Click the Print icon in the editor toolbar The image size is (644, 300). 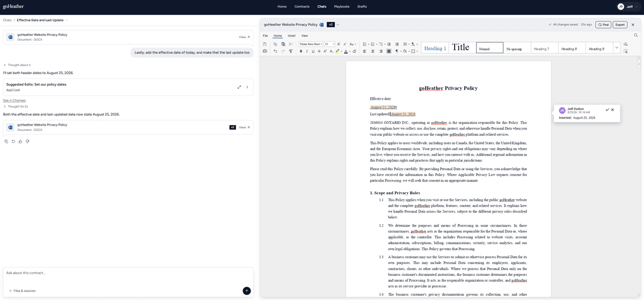pyautogui.click(x=265, y=51)
